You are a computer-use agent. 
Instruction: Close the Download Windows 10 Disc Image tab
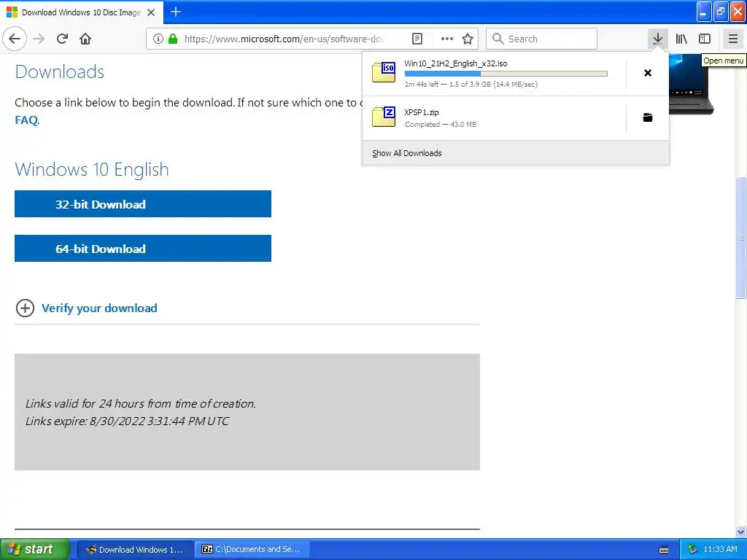coord(151,12)
